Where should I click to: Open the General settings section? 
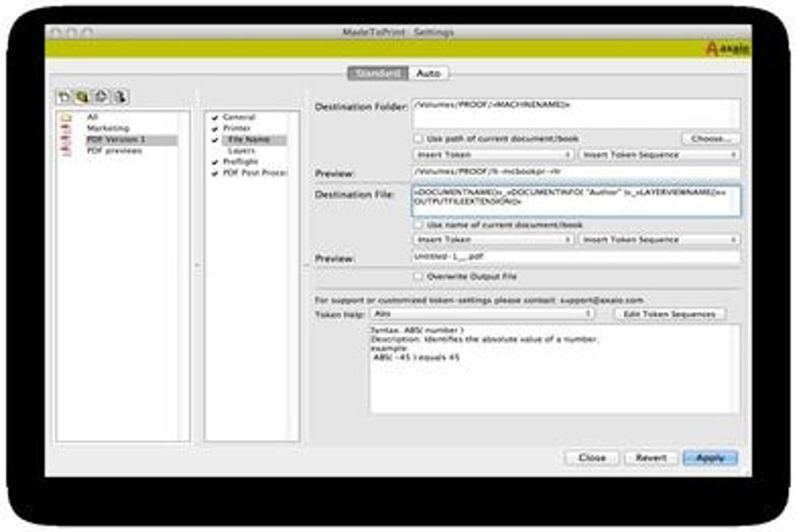(x=239, y=118)
